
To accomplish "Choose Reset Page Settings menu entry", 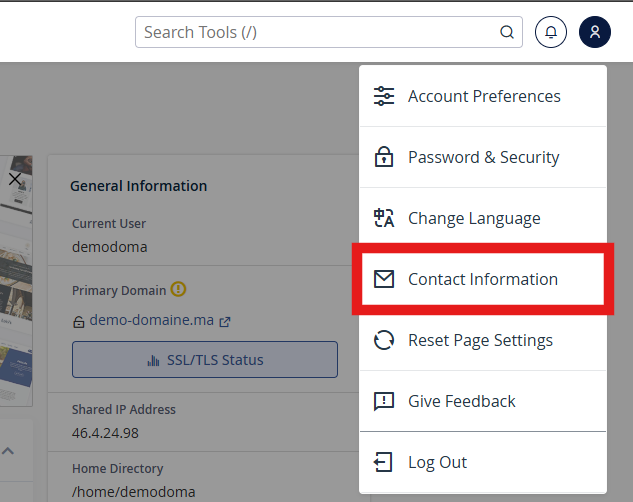I will (x=480, y=340).
